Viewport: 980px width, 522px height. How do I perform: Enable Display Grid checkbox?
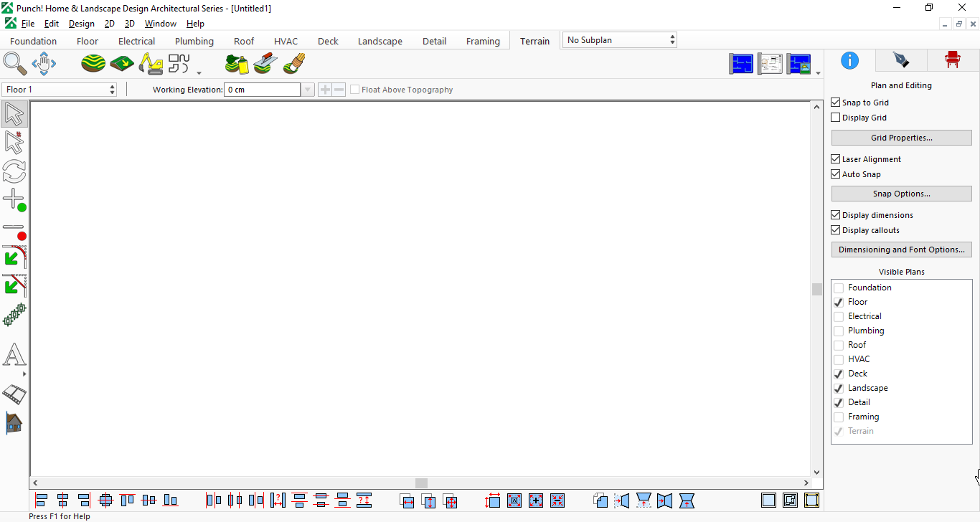(x=835, y=118)
